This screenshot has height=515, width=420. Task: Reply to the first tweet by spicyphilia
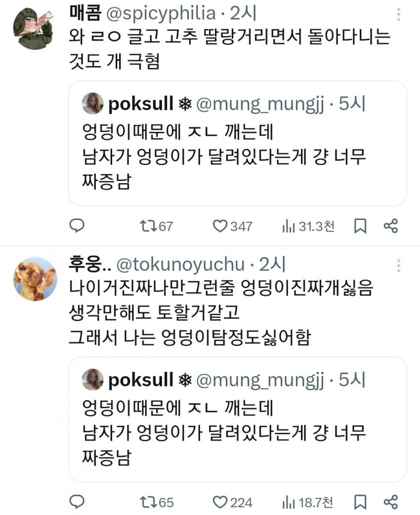click(76, 226)
